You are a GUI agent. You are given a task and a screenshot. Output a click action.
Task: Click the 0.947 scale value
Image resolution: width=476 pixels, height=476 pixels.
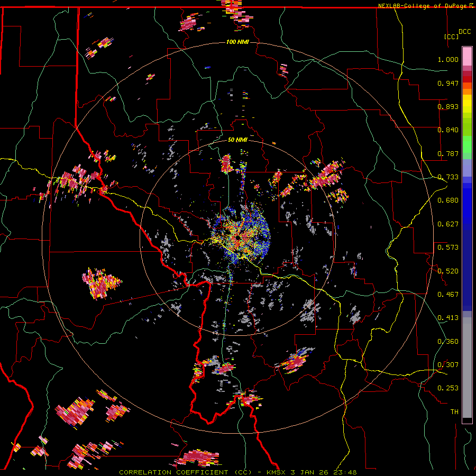pyautogui.click(x=448, y=83)
